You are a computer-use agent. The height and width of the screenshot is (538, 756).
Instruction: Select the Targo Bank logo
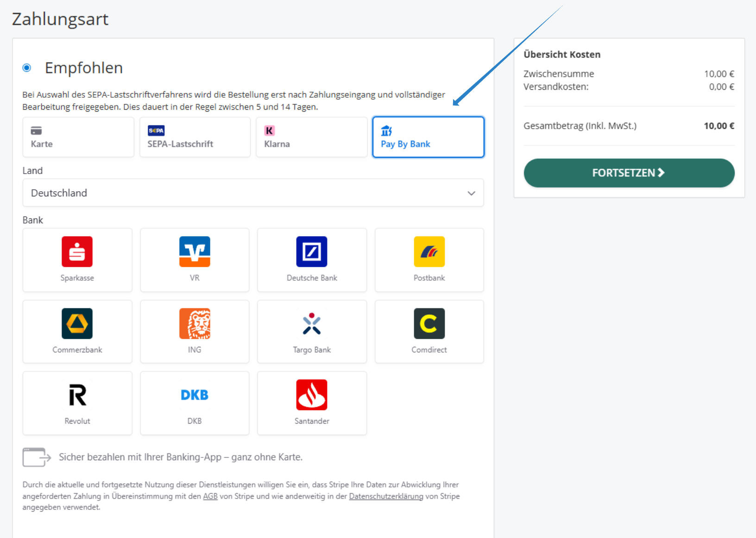pyautogui.click(x=312, y=324)
